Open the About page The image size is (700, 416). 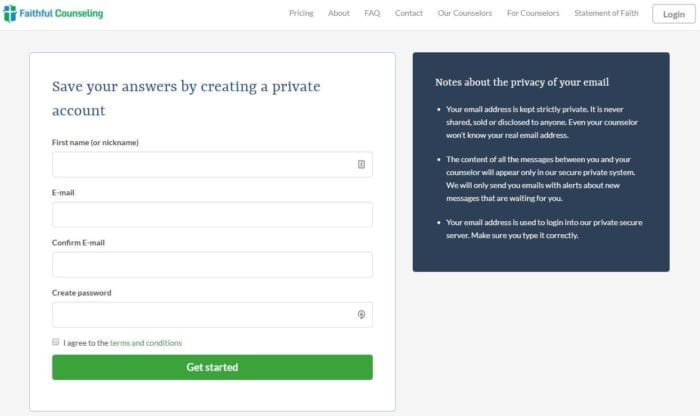click(338, 13)
